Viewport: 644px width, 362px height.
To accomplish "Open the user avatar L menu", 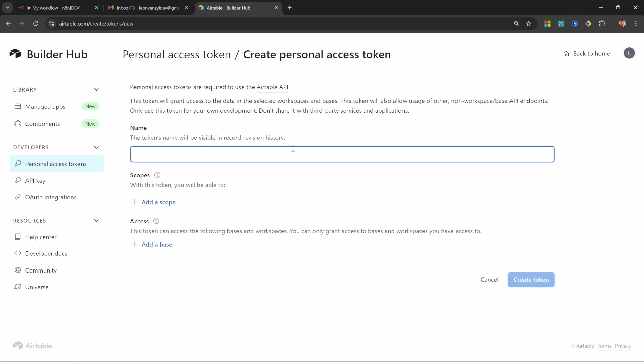I will click(629, 53).
